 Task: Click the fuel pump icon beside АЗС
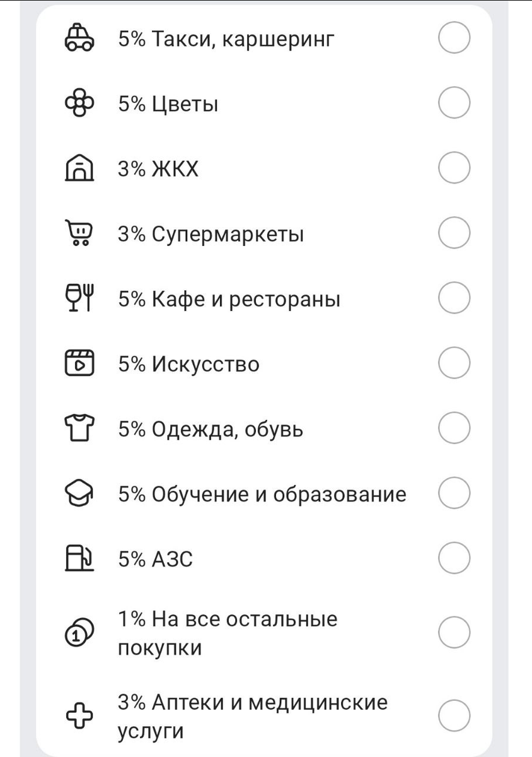(79, 557)
